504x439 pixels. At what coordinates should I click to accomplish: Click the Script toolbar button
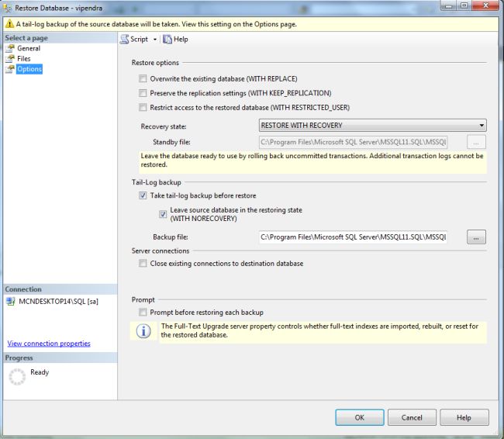coord(134,40)
